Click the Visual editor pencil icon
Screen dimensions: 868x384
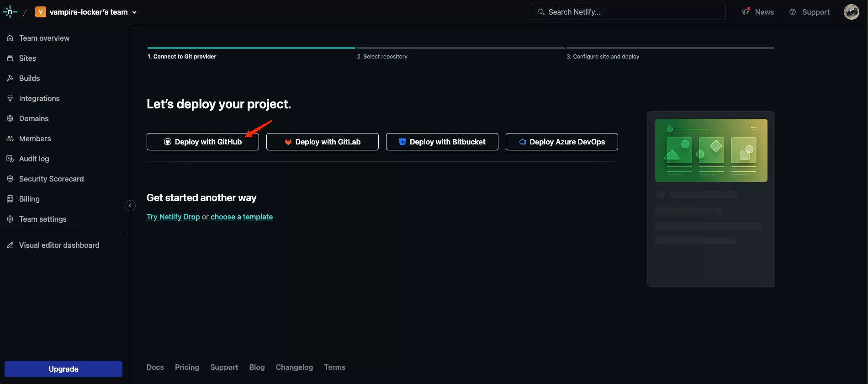[10, 245]
